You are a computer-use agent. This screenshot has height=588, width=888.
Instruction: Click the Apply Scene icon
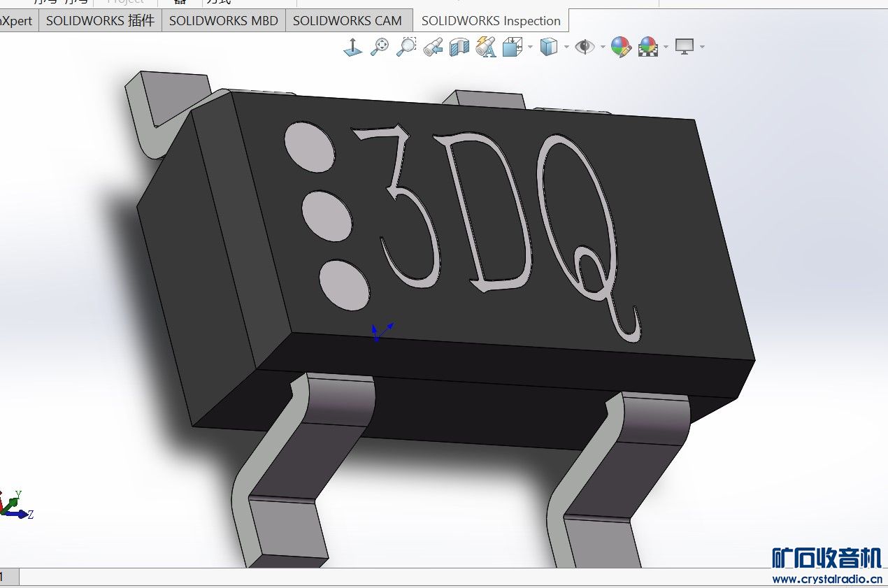(648, 48)
